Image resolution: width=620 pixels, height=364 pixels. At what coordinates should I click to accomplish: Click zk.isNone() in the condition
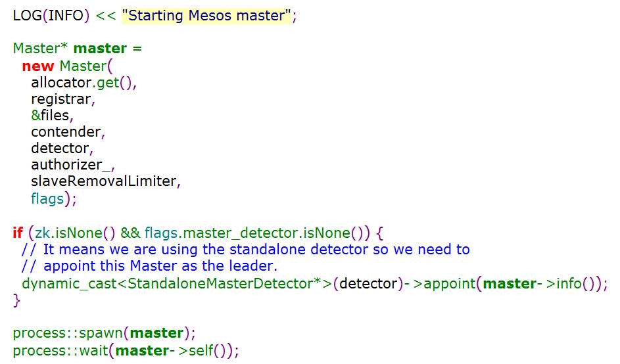pyautogui.click(x=75, y=233)
